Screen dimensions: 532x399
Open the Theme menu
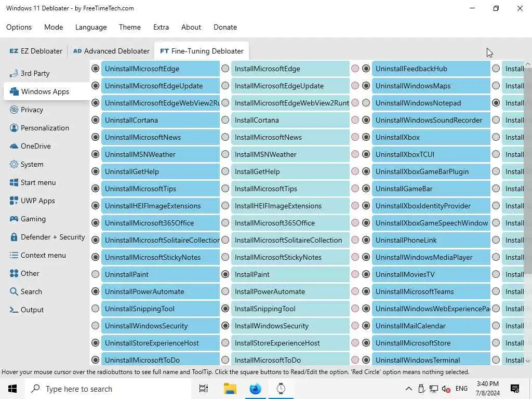click(x=129, y=27)
